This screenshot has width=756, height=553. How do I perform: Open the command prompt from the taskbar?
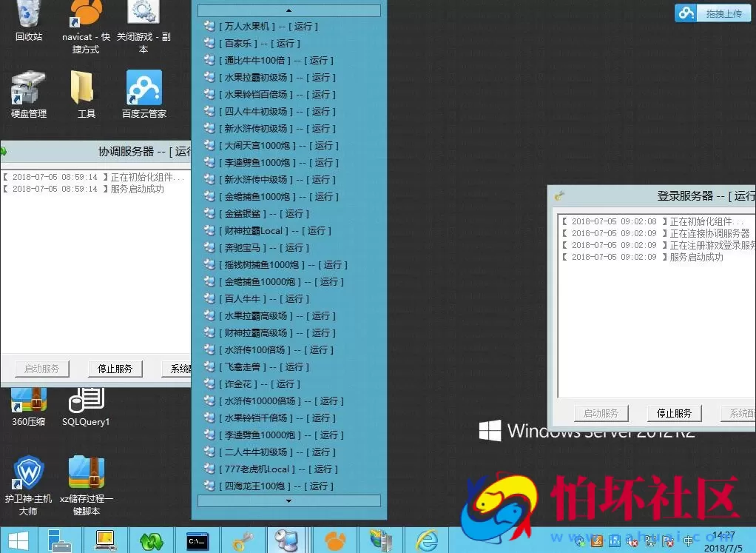point(198,540)
